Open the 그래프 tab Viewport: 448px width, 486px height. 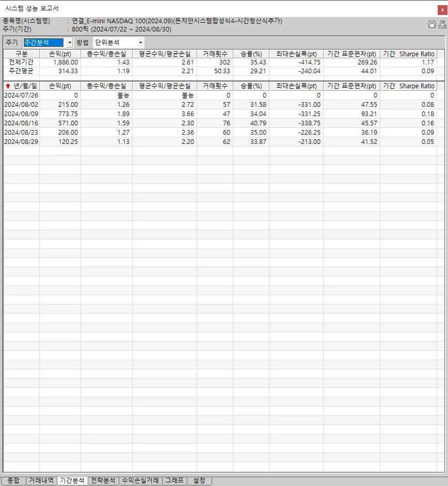pyautogui.click(x=174, y=481)
